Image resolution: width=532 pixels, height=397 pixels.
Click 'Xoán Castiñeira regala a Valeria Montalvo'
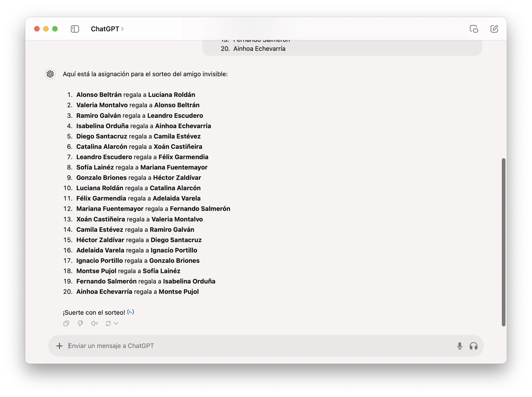140,219
